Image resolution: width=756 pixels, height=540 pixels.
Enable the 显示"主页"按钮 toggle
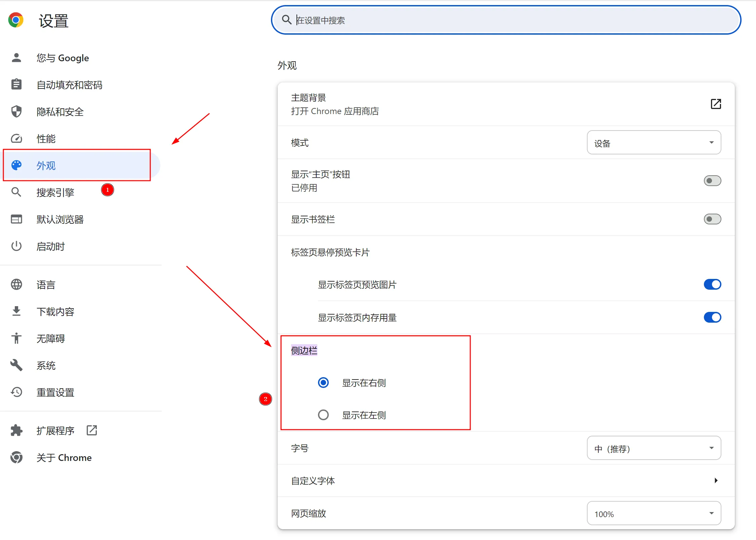712,181
